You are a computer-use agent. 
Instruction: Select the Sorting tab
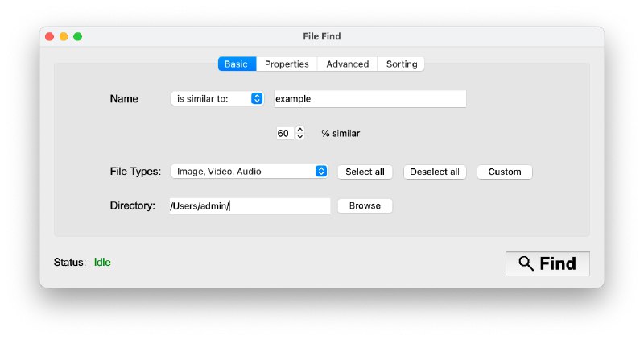point(402,64)
